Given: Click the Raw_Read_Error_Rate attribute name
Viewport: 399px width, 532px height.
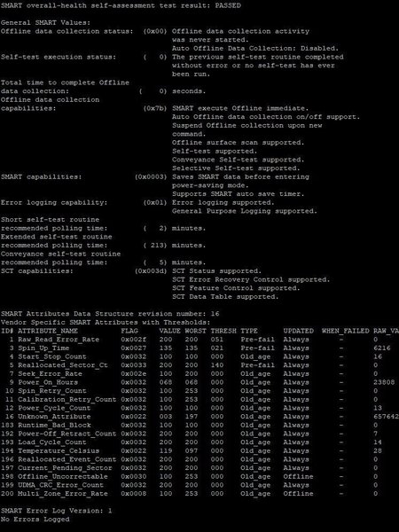Looking at the screenshot, I should [59, 340].
